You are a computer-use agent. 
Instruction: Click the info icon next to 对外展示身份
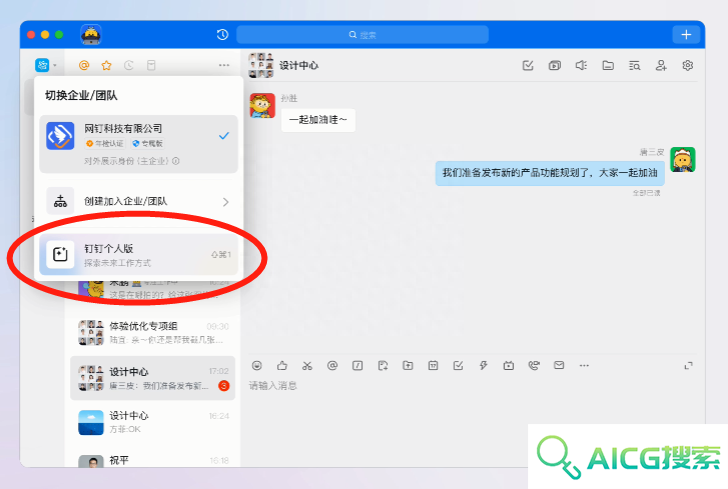(176, 161)
